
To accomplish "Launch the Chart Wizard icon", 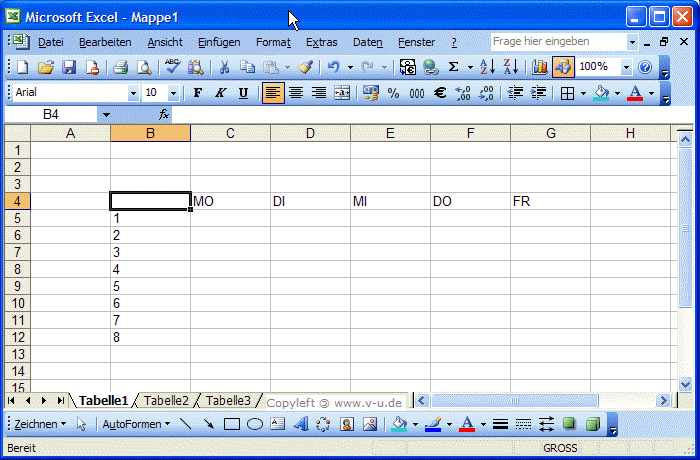I will [540, 67].
